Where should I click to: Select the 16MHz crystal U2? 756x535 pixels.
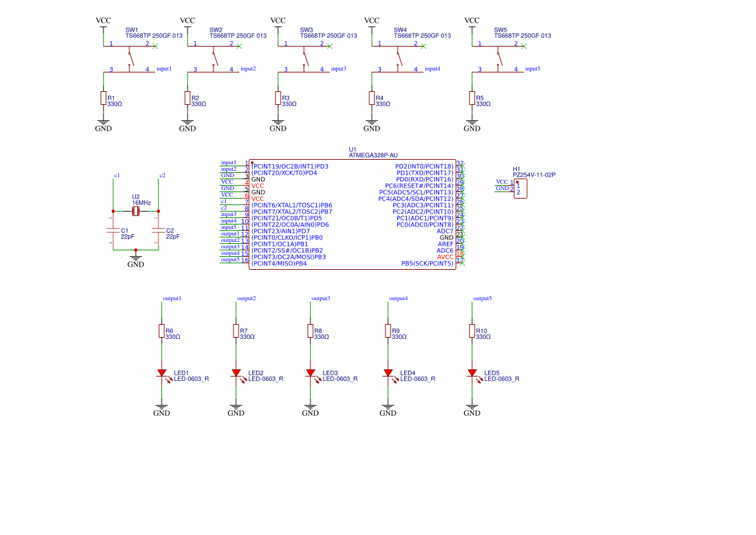click(x=135, y=210)
